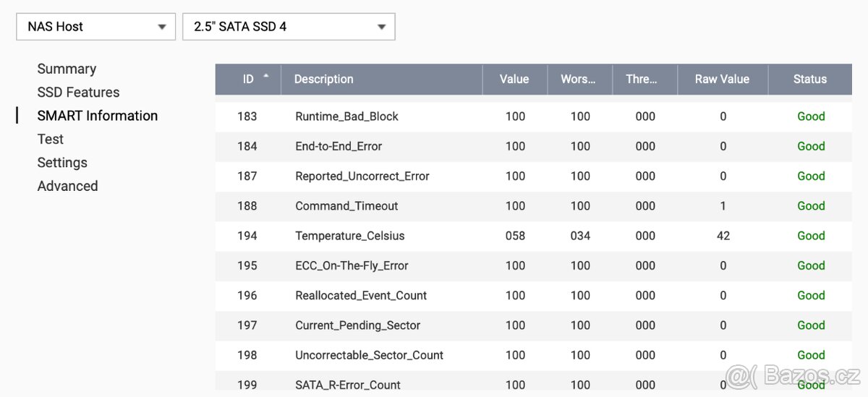Go to SSD Features
The image size is (868, 397).
pos(78,93)
